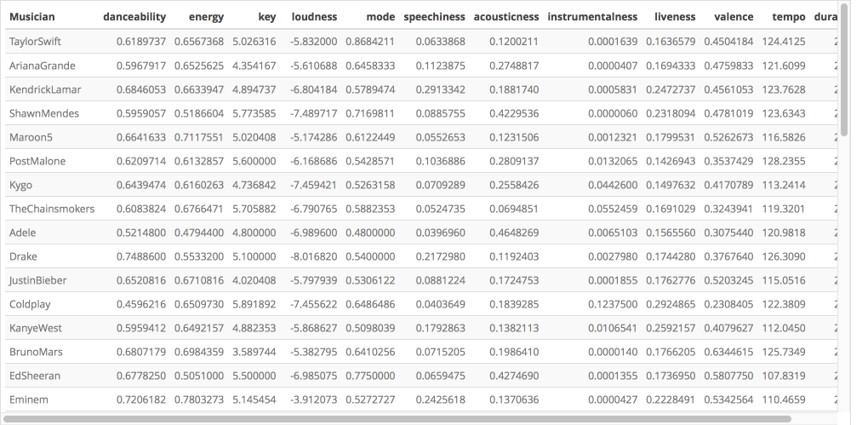Select the Maroon5 row name

click(31, 137)
